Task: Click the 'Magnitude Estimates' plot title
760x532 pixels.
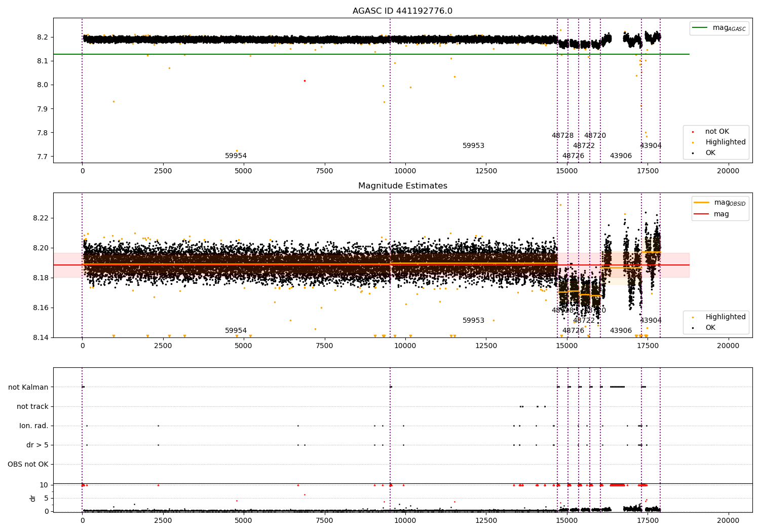Action: (402, 186)
